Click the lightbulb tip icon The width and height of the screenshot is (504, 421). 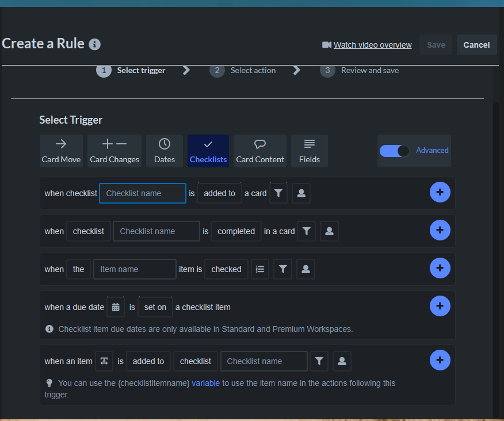[x=49, y=383]
